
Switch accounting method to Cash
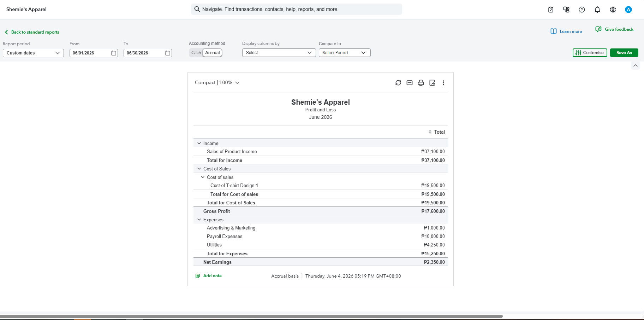pyautogui.click(x=196, y=53)
